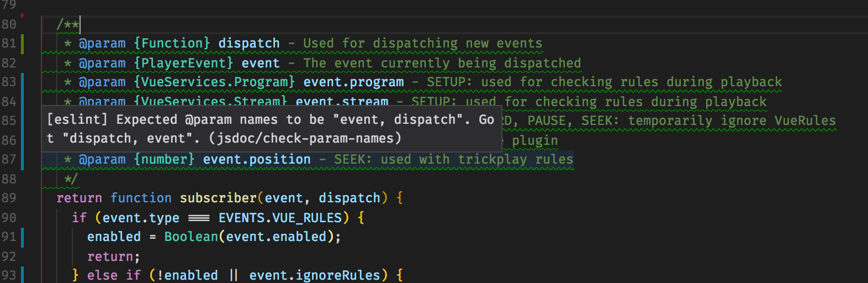Image resolution: width=868 pixels, height=283 pixels.
Task: Click line number 83 in the gutter
Action: (8, 82)
